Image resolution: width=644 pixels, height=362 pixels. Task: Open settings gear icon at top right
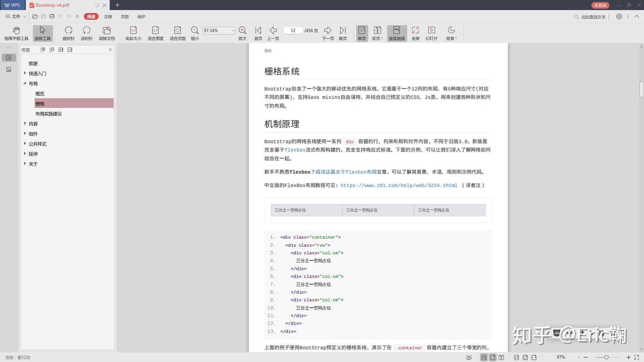coord(619,16)
